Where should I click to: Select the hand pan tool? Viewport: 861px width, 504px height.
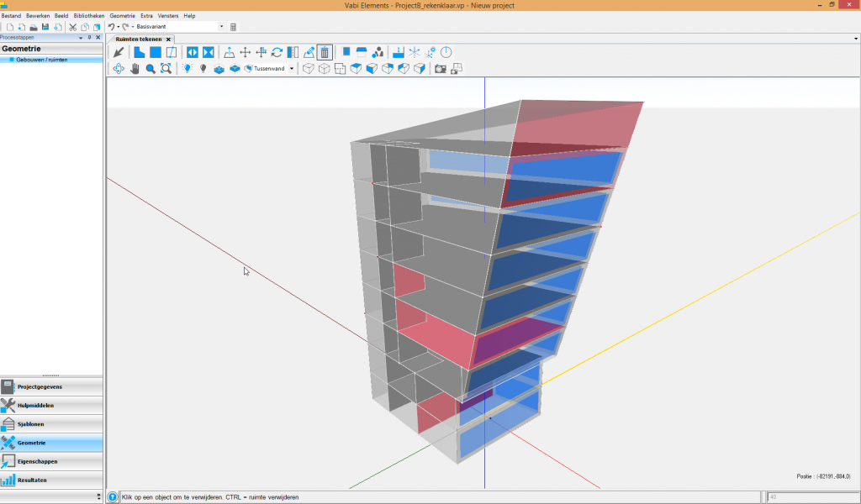point(135,68)
